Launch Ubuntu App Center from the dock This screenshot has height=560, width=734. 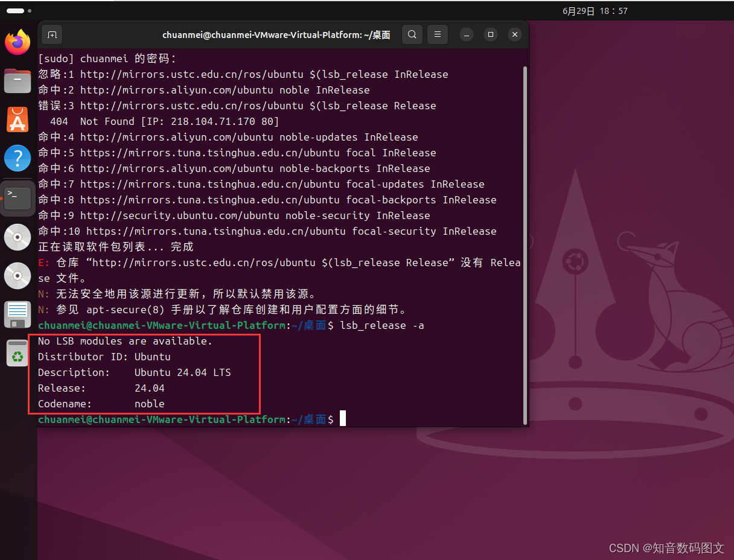pyautogui.click(x=17, y=120)
